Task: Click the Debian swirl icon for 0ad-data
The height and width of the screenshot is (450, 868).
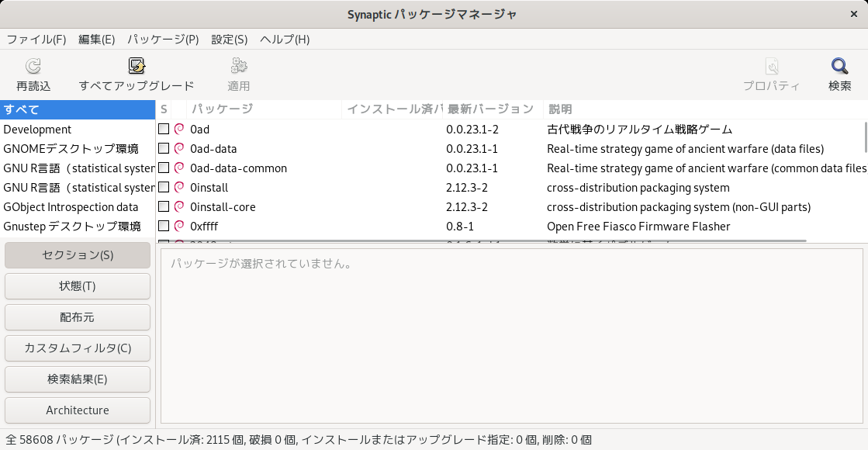Action: (x=179, y=148)
